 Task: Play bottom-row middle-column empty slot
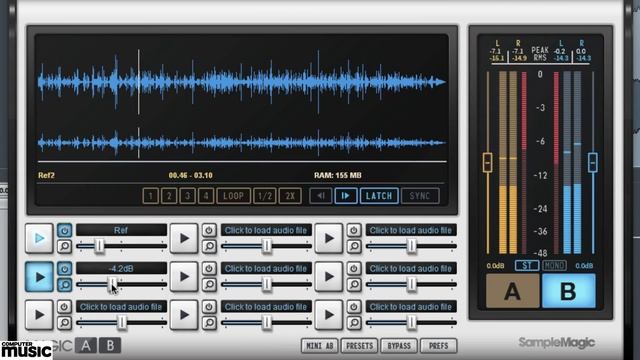point(184,315)
